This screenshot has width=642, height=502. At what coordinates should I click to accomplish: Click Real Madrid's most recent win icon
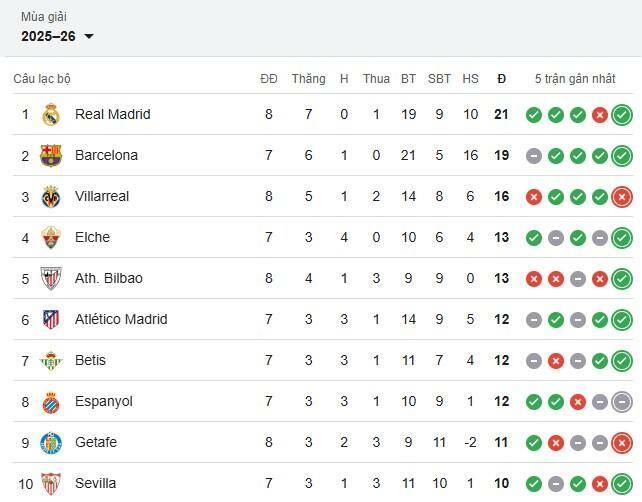pos(622,114)
